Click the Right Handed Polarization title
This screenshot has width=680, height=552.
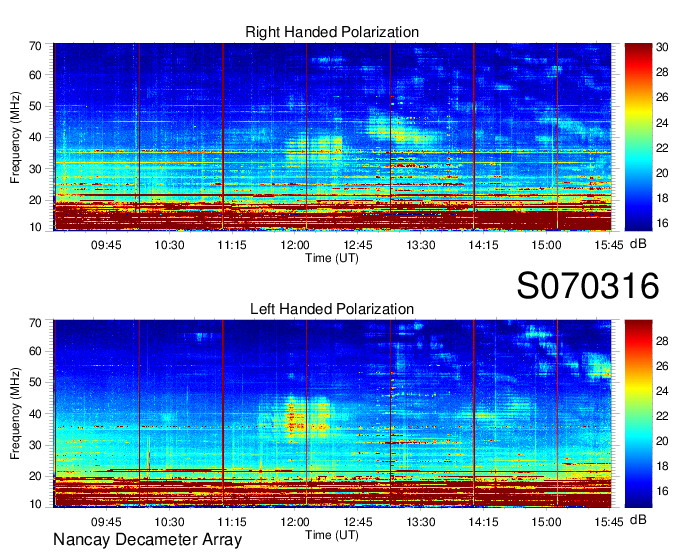332,32
